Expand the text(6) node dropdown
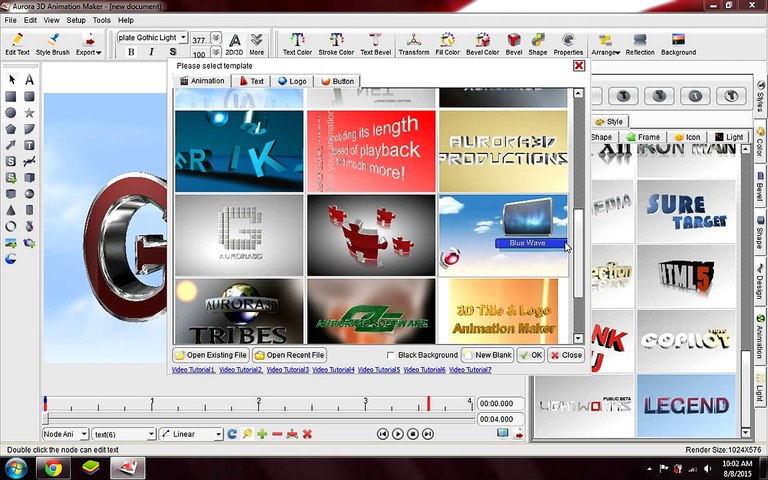The width and height of the screenshot is (768, 480). (x=151, y=434)
